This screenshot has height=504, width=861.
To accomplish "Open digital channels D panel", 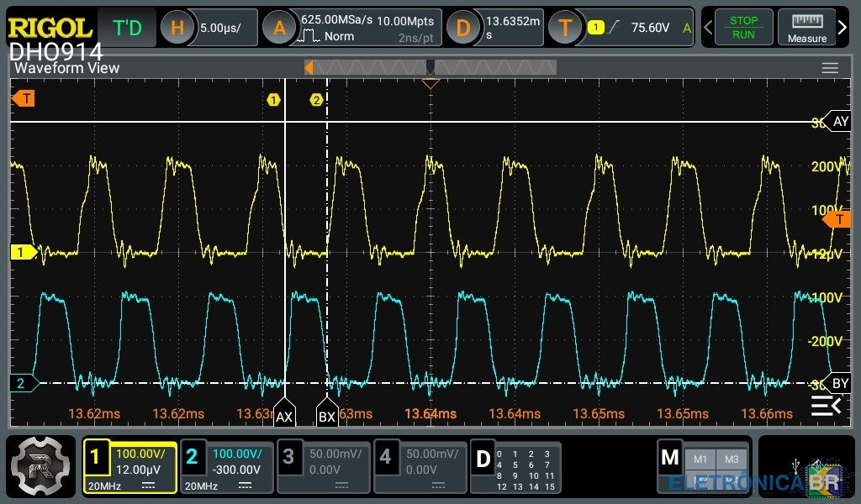I will 515,466.
